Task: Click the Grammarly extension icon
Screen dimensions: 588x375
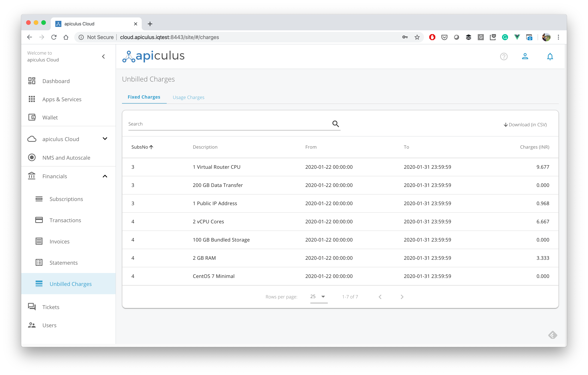Action: click(x=505, y=37)
